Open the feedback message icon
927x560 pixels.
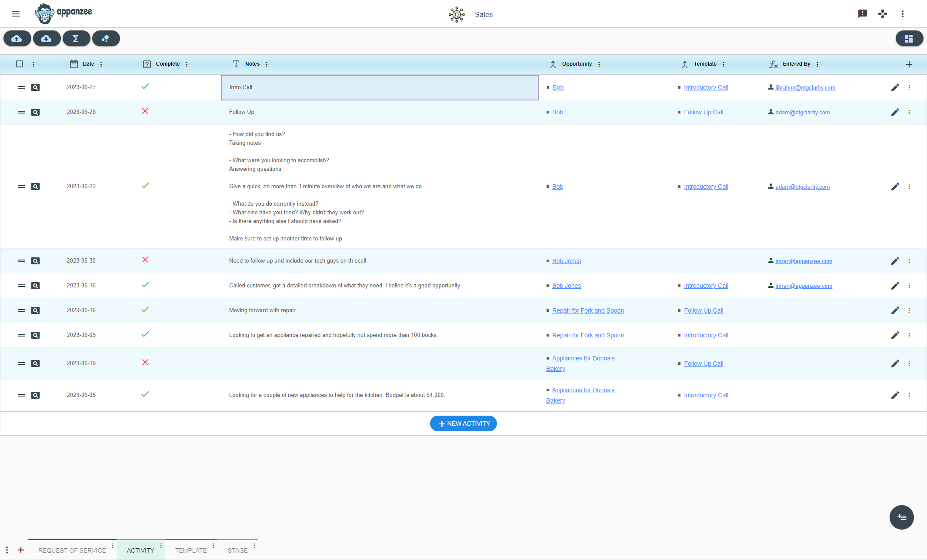(x=863, y=14)
